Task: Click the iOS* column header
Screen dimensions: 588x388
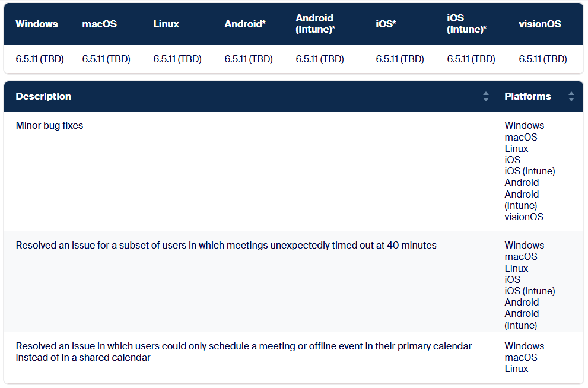Action: (x=386, y=24)
